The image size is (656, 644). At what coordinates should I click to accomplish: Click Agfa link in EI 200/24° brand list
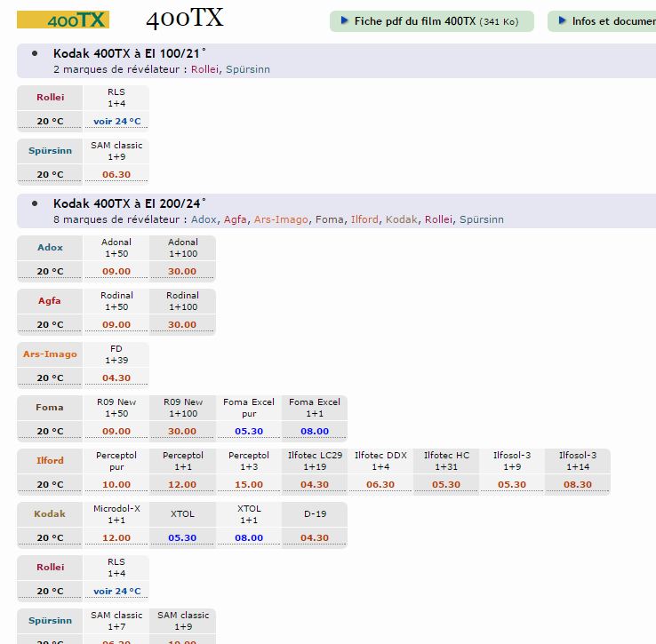point(236,219)
